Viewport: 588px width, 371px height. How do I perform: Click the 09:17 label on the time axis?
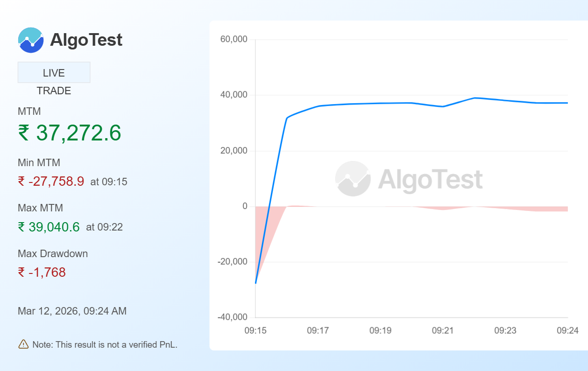[319, 330]
